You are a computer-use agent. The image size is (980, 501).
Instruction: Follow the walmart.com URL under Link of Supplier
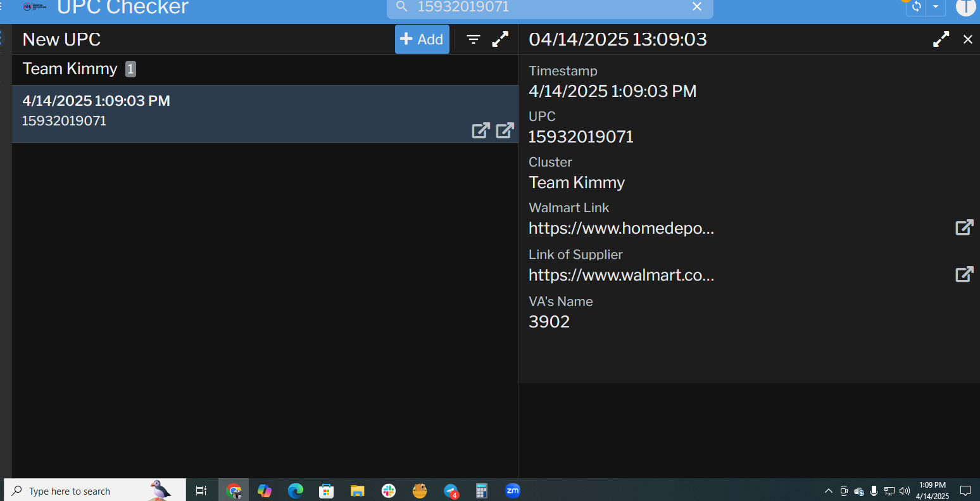click(x=621, y=276)
